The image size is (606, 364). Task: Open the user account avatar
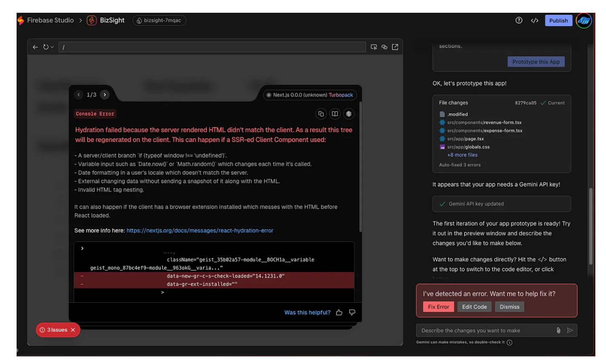click(584, 20)
